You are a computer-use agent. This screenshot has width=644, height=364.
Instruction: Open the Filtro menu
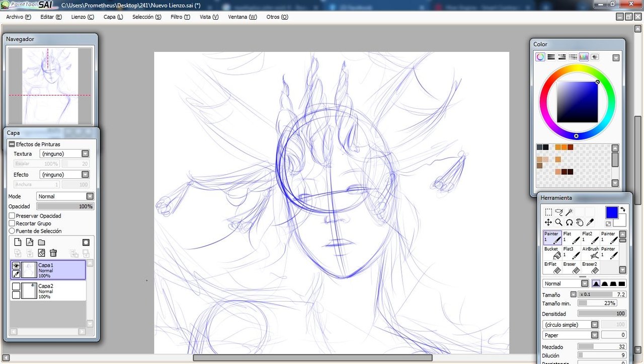(x=180, y=17)
